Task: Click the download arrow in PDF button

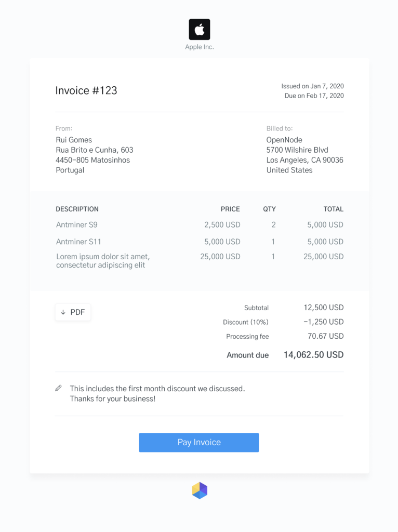Action: click(x=63, y=312)
